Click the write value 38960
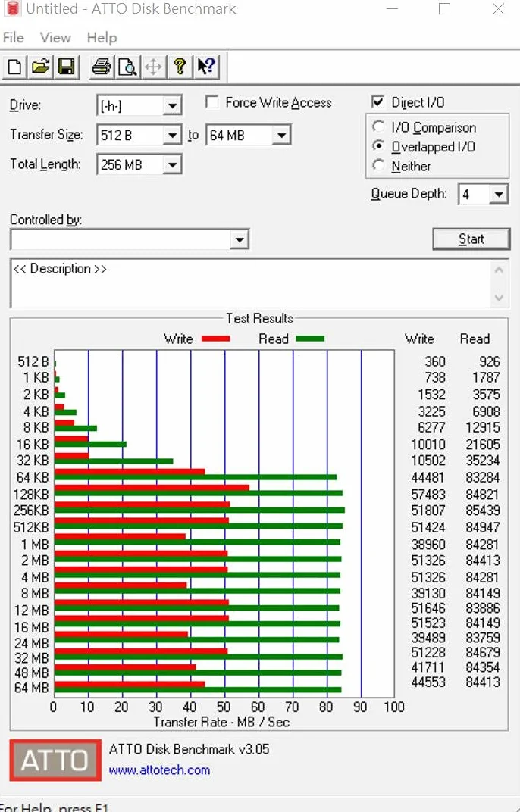This screenshot has height=812, width=520. pyautogui.click(x=428, y=545)
